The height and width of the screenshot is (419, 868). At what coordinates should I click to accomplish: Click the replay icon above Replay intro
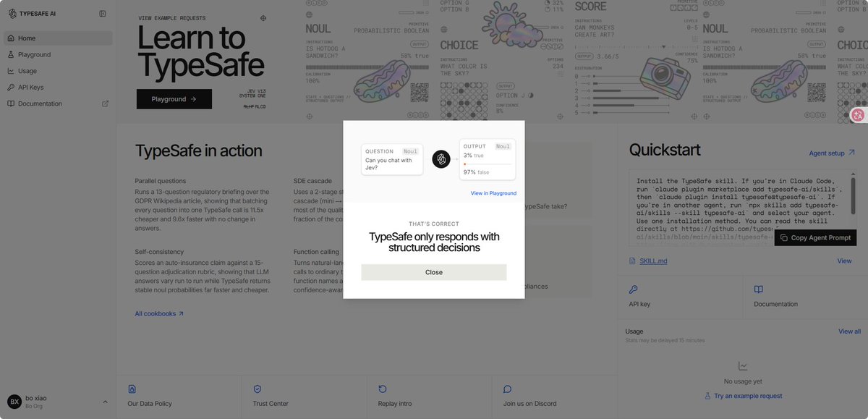pyautogui.click(x=383, y=389)
